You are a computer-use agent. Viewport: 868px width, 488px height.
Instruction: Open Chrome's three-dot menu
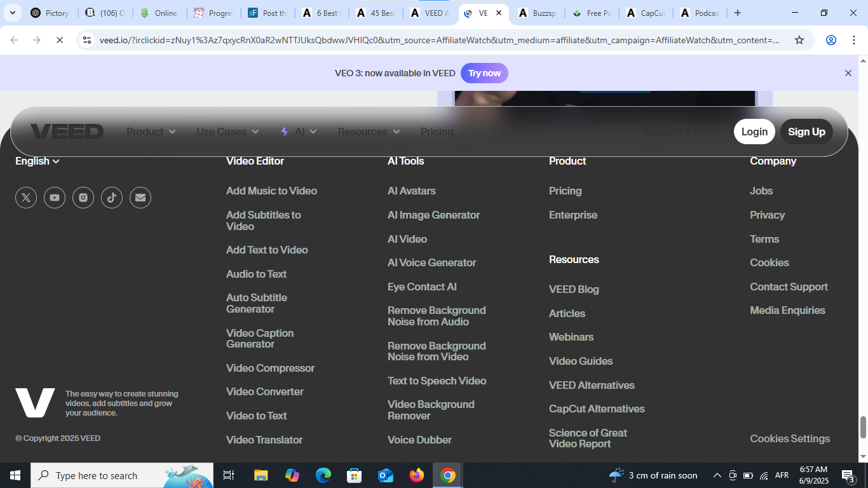(853, 40)
